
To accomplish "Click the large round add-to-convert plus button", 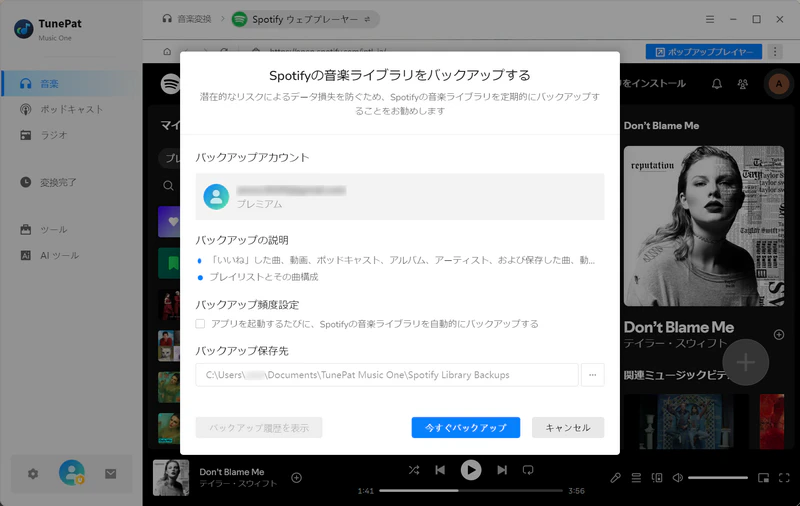I will (745, 362).
